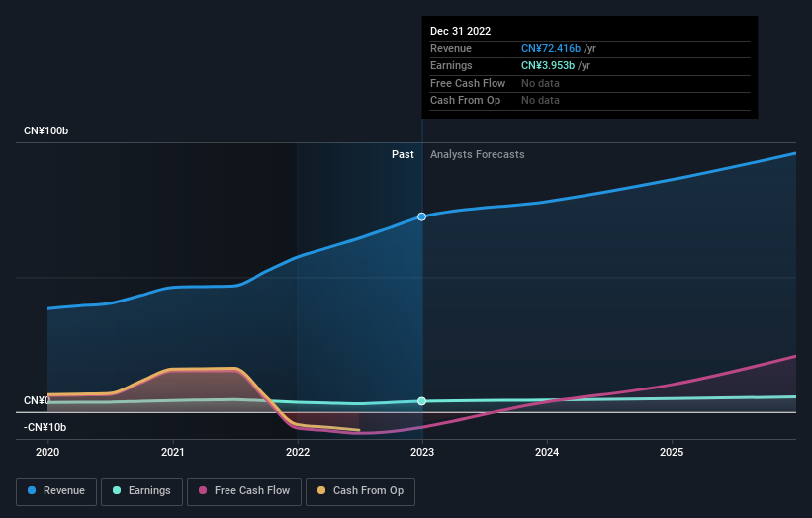
Task: Click the Dec 31 2022 tooltip date
Action: click(460, 31)
